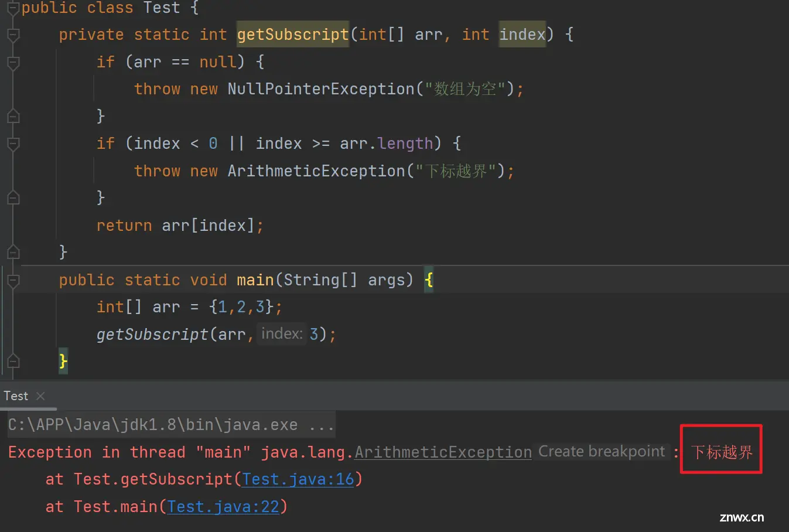The height and width of the screenshot is (532, 789).
Task: Click the NullPointerException class name
Action: 321,89
